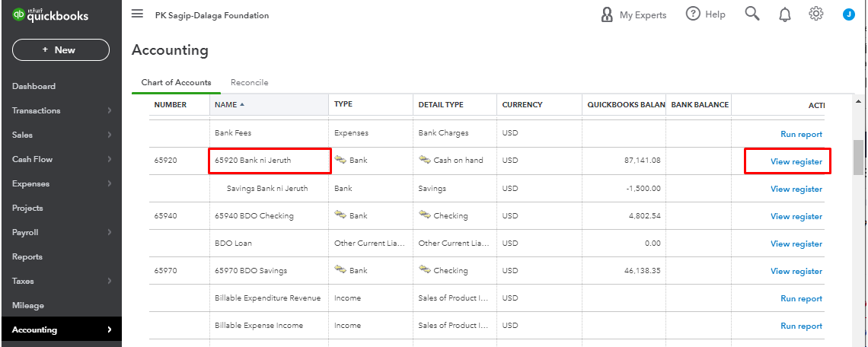
Task: Open Reports in the sidebar
Action: click(27, 256)
